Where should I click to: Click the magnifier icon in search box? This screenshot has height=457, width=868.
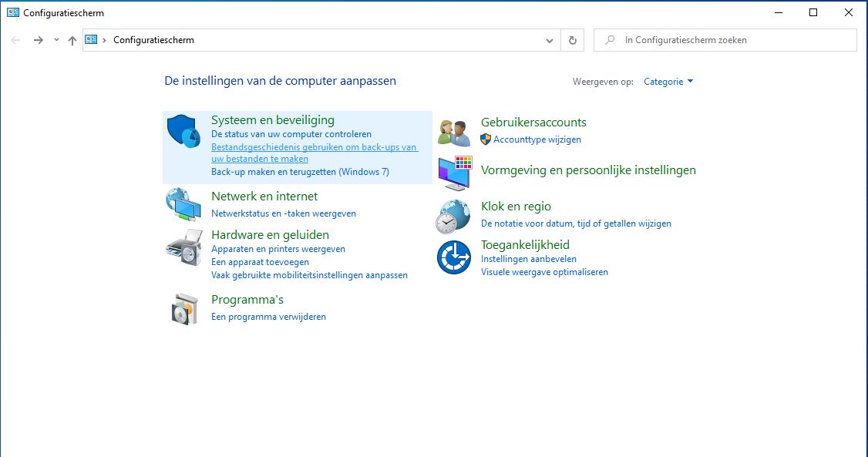click(610, 39)
